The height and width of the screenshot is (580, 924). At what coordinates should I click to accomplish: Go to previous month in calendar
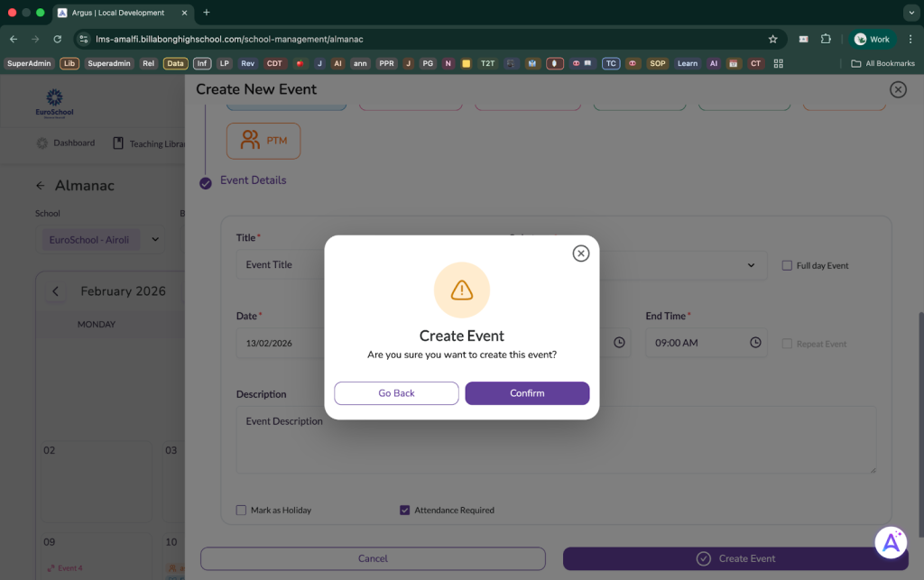pyautogui.click(x=55, y=291)
